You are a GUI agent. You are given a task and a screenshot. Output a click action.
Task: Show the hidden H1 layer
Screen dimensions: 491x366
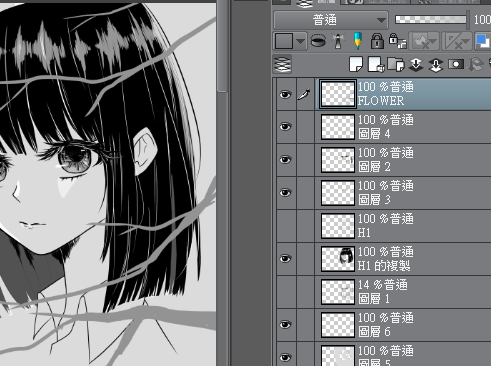pyautogui.click(x=286, y=226)
